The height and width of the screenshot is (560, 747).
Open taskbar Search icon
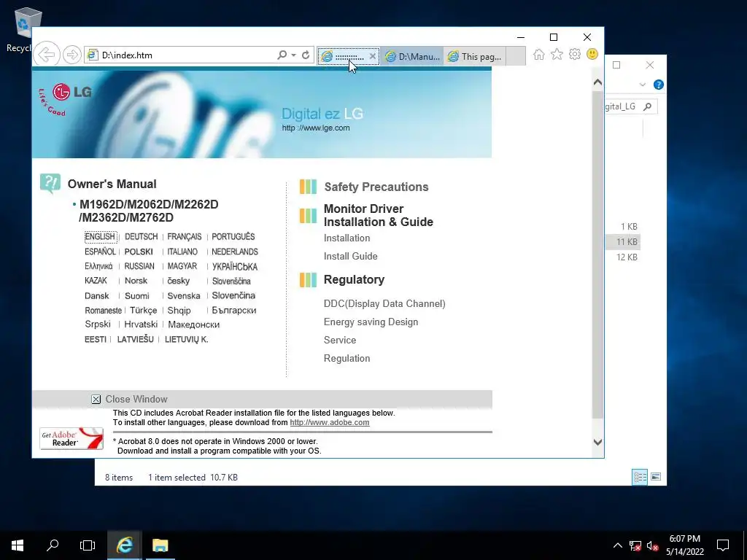point(53,545)
